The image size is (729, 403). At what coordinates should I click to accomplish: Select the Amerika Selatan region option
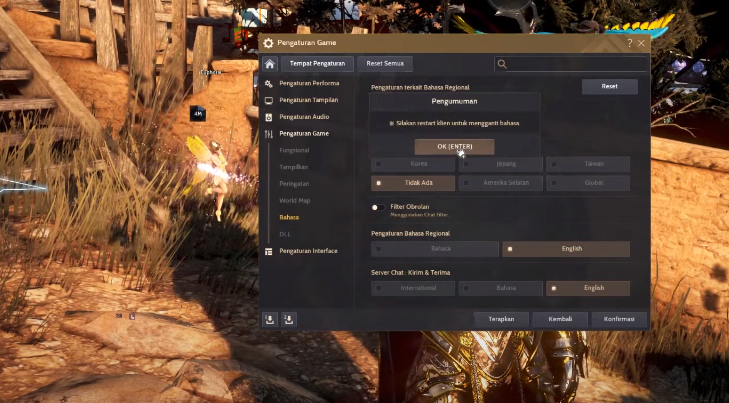coord(501,183)
